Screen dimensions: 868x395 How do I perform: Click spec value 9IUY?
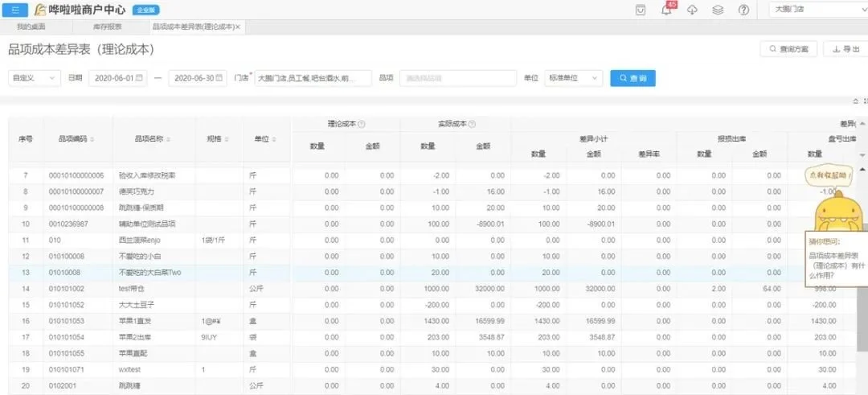209,337
